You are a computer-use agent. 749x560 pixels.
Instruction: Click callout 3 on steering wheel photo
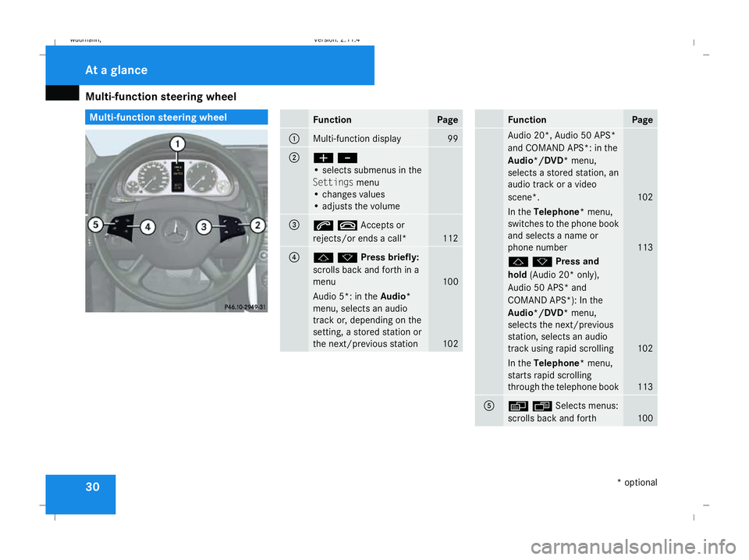point(204,227)
